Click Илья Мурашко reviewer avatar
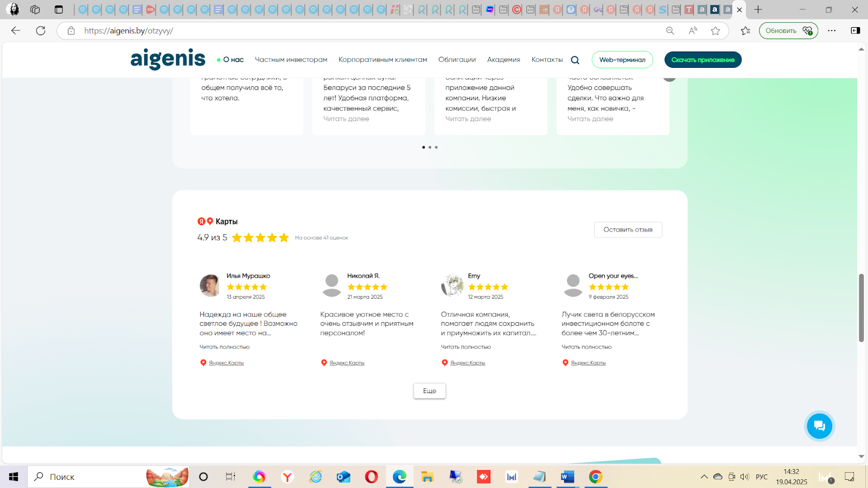Screen dimensions: 868x488 click(x=210, y=286)
